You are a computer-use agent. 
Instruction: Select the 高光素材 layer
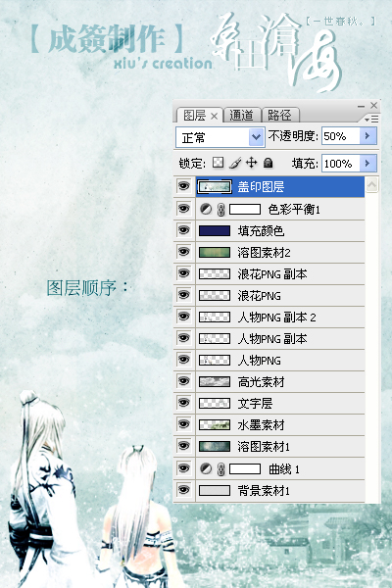tap(280, 382)
